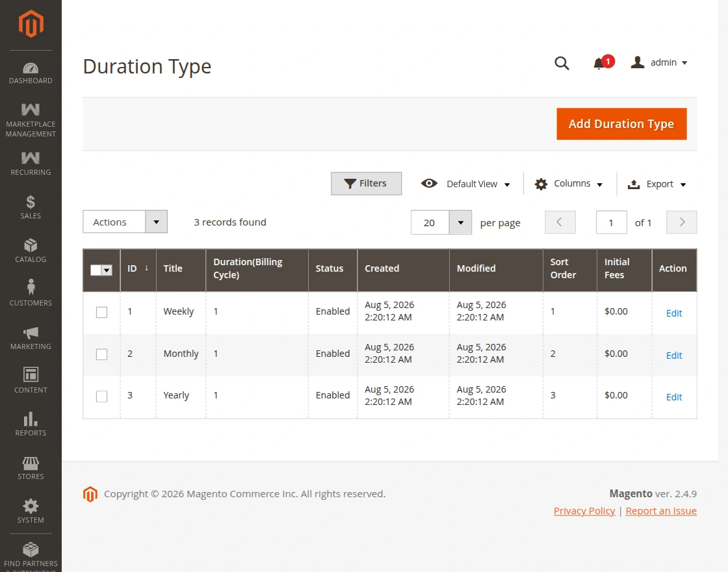
Task: Sort by the Sort Order column
Action: (569, 269)
